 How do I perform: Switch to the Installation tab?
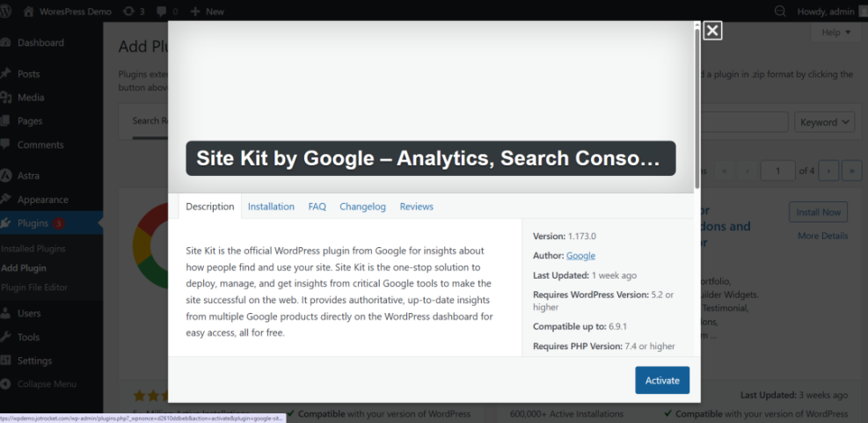(x=271, y=207)
